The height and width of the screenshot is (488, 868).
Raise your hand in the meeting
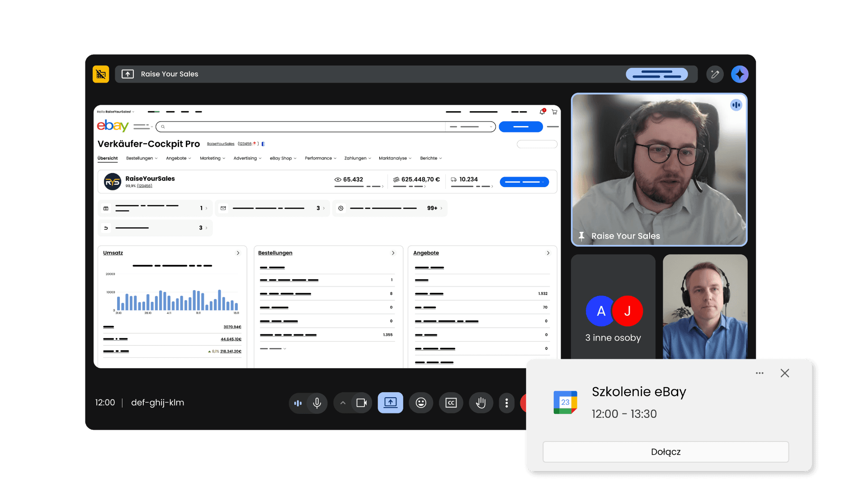[481, 403]
